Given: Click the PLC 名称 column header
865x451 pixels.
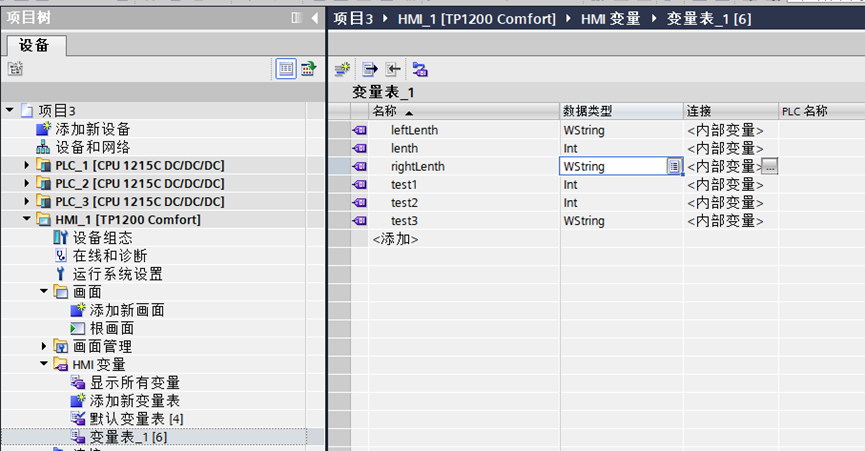Looking at the screenshot, I should (x=821, y=111).
